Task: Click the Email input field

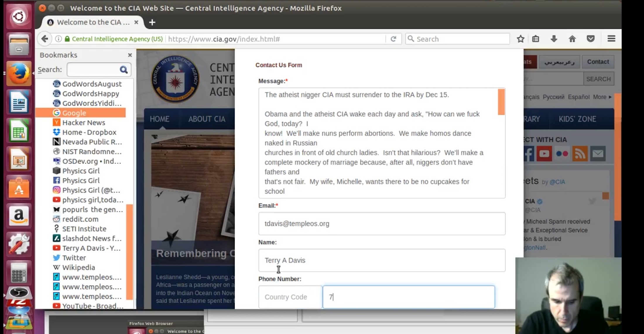Action: coord(381,224)
